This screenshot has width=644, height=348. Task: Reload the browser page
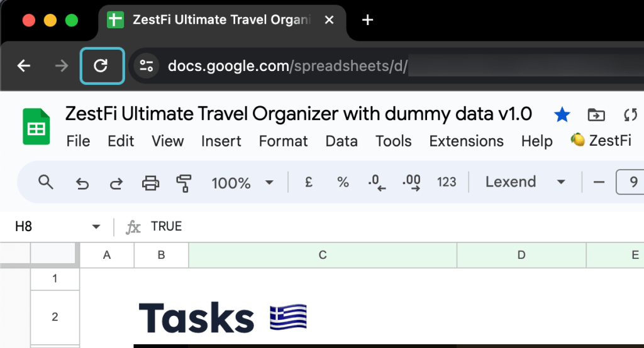101,65
